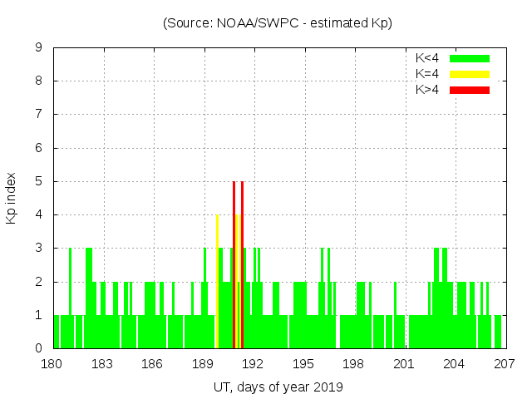
Task: Click the x-axis tick label 201
Action: [x=404, y=364]
